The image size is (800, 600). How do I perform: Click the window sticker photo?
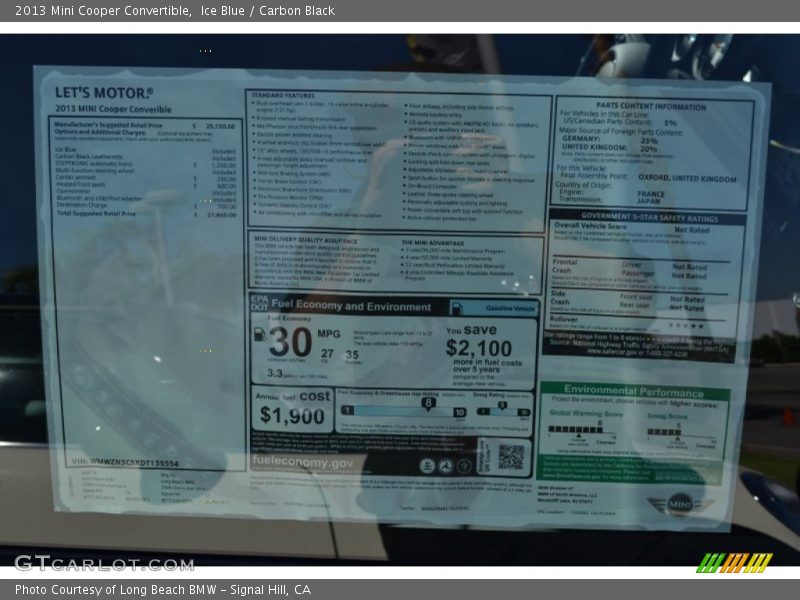point(400,299)
